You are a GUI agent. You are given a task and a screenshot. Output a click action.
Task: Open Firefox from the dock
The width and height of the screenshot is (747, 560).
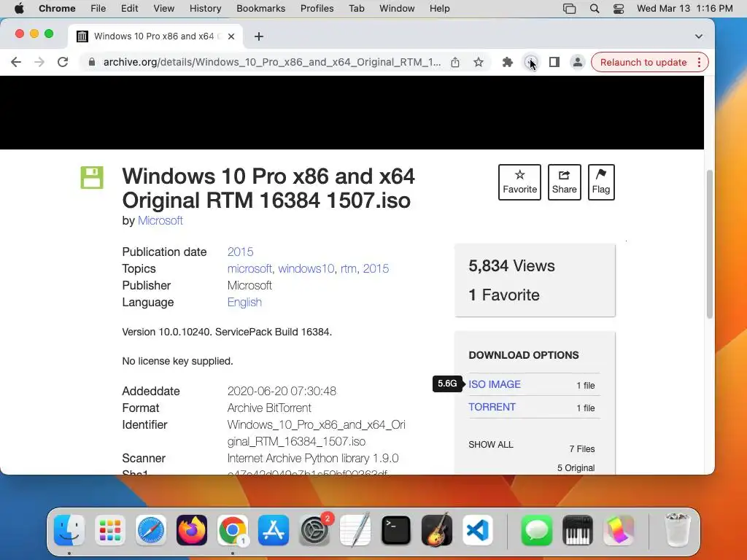(192, 530)
